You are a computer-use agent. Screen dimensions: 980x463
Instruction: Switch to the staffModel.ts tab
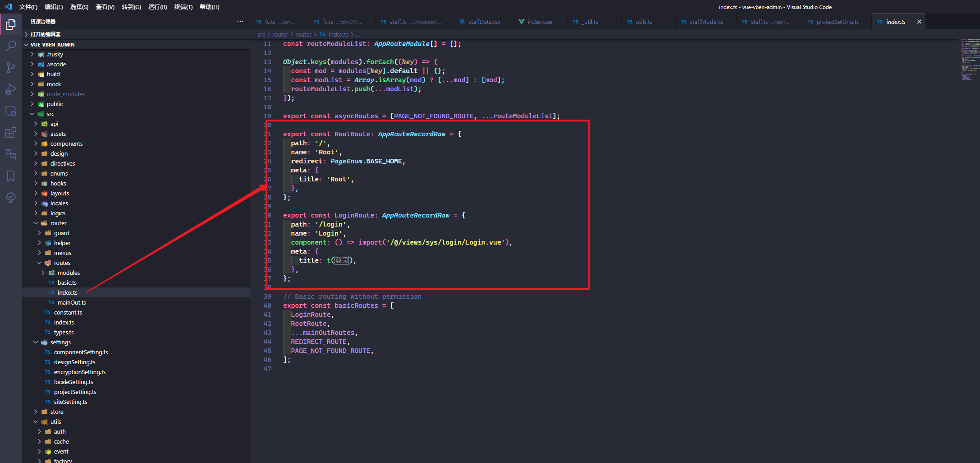tap(706, 22)
